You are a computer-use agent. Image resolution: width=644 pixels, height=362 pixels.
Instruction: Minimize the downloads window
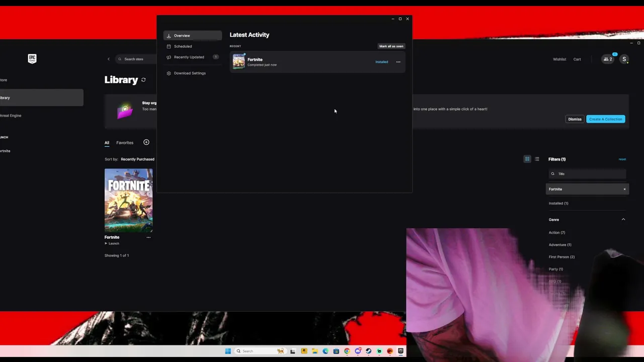click(393, 19)
